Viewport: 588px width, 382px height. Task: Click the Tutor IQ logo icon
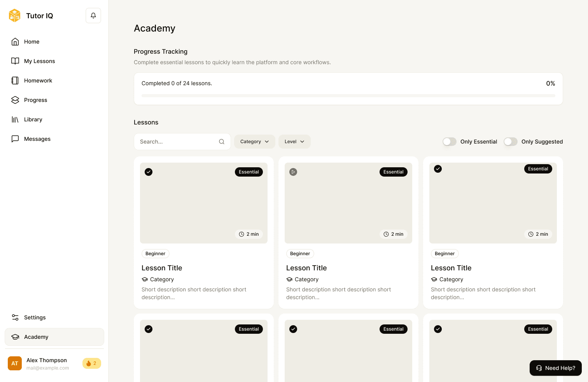15,16
